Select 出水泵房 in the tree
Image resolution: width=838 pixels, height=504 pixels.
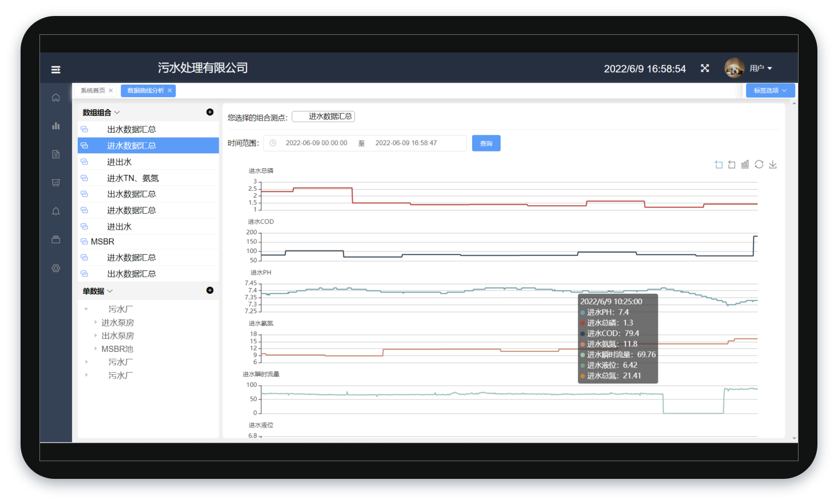[118, 336]
